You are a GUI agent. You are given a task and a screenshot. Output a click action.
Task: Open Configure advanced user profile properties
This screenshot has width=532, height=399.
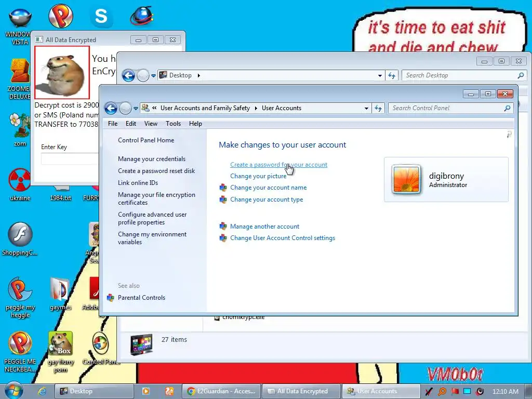coord(152,218)
